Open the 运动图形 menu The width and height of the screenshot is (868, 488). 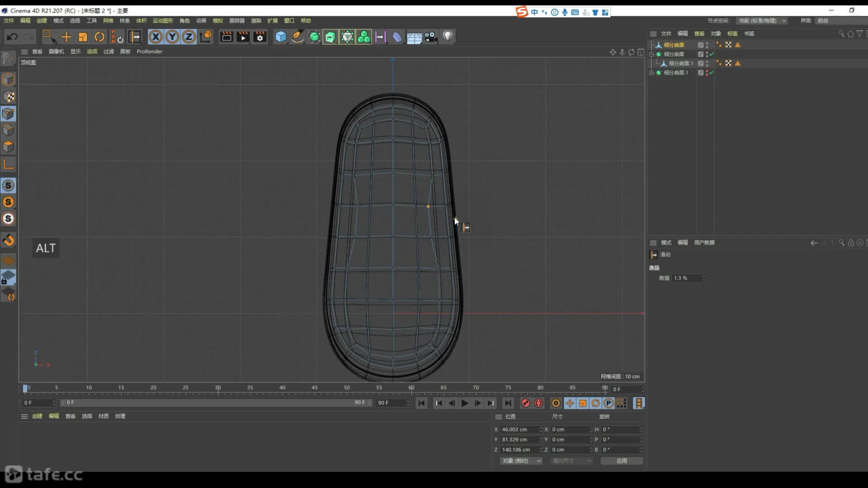[163, 21]
